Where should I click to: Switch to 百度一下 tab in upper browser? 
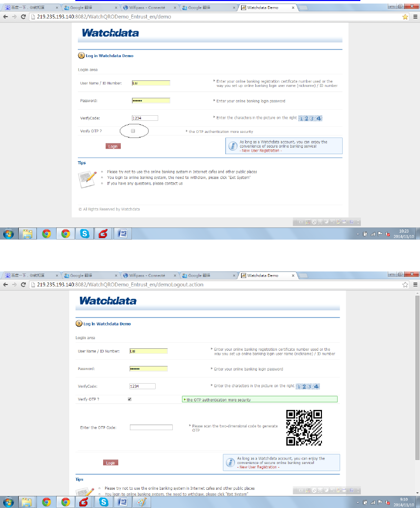click(31, 8)
